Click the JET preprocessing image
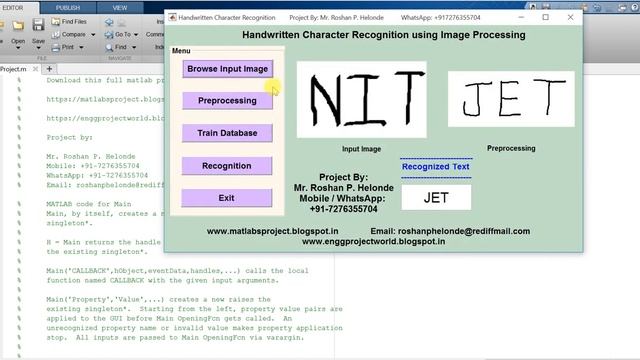This screenshot has width=640, height=360. click(511, 99)
